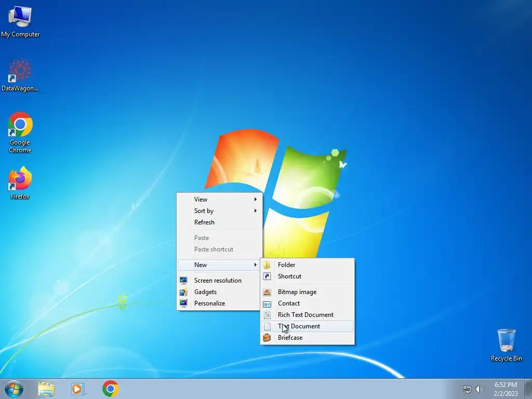Create a new Text Document

(308, 326)
